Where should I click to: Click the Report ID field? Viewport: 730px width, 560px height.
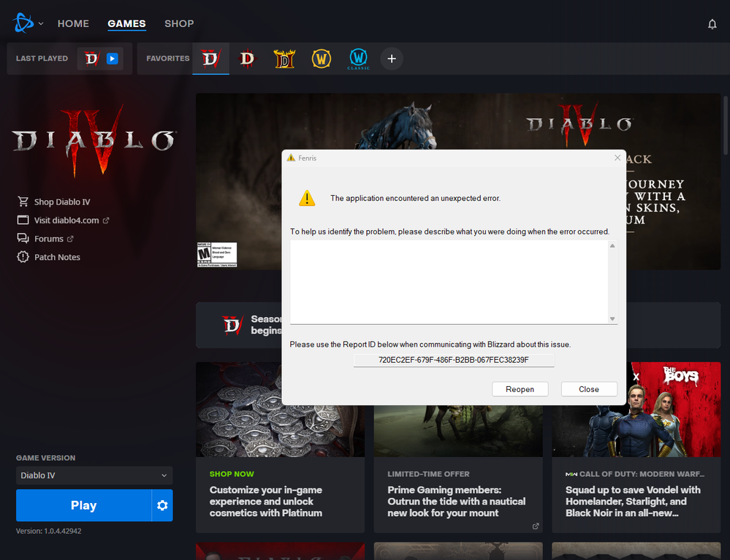[x=454, y=360]
